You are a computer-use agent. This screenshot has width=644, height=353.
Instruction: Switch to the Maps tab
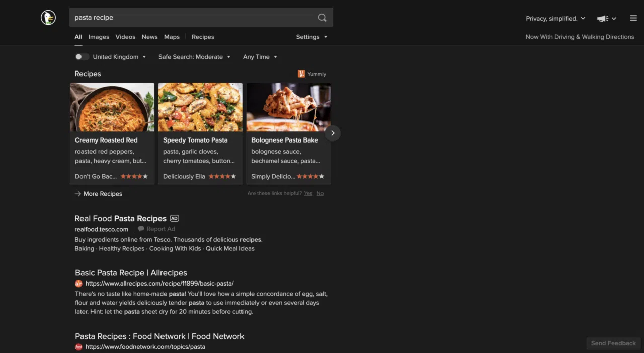click(172, 37)
